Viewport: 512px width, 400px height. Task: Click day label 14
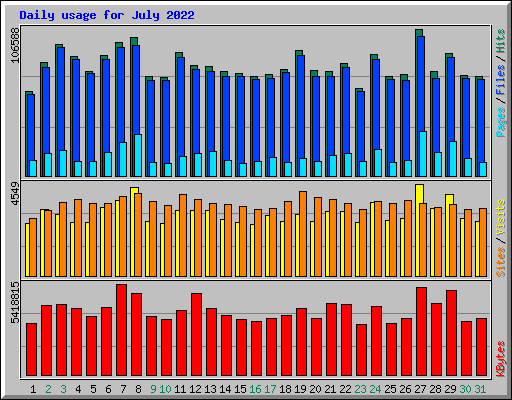point(225,389)
